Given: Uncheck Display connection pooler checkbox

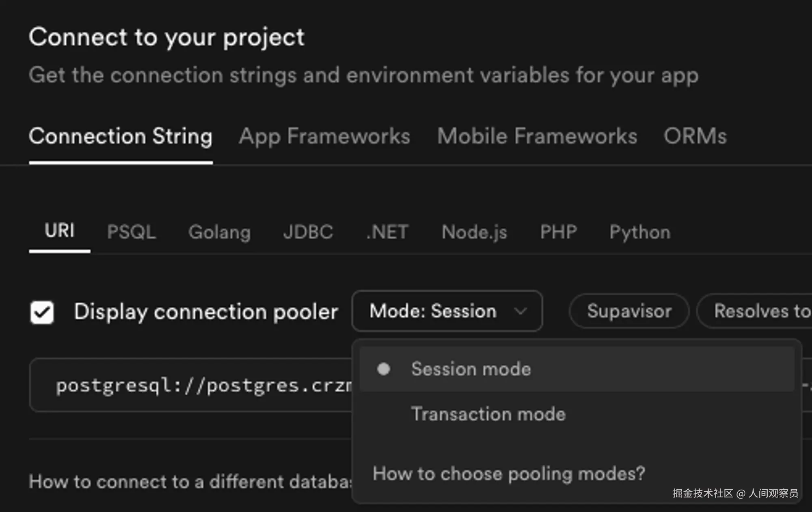Looking at the screenshot, I should point(42,312).
